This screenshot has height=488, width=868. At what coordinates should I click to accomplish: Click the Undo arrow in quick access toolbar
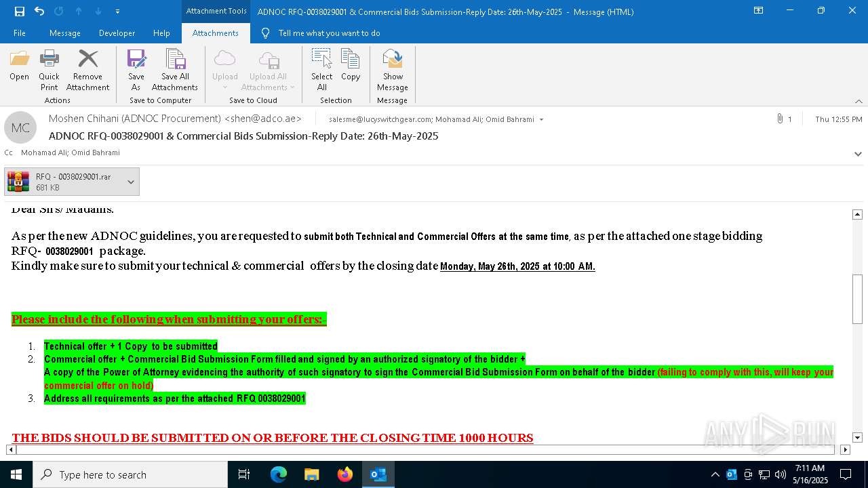(x=39, y=12)
